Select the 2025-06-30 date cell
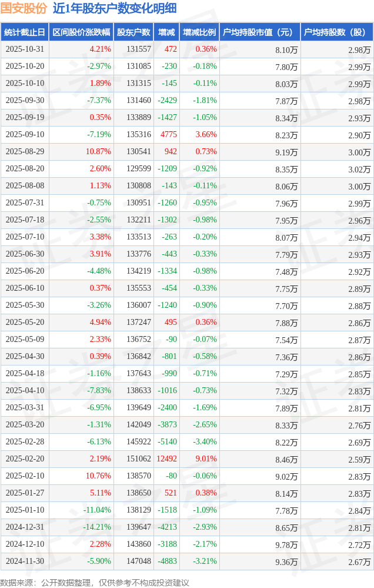Viewport: 374px width, 588px height. (25, 254)
